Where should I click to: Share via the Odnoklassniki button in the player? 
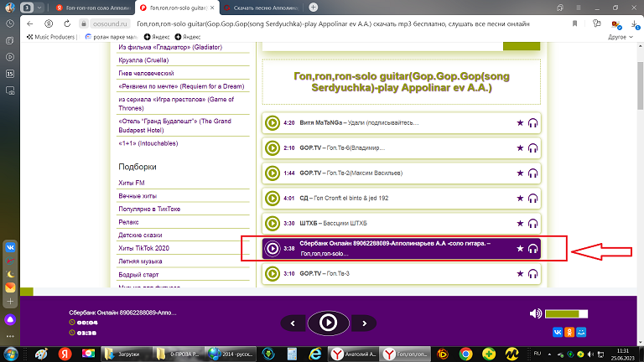(569, 332)
